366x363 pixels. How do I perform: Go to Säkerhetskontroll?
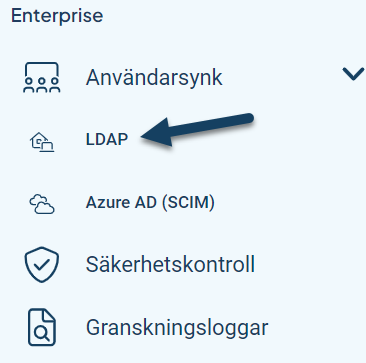click(x=170, y=265)
